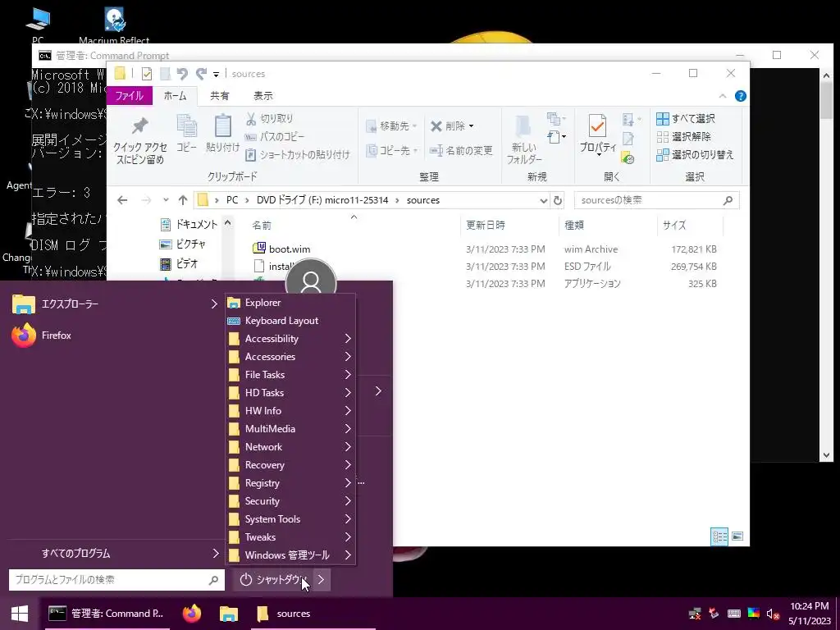
Task: Click the start menu program search field
Action: [x=116, y=580]
